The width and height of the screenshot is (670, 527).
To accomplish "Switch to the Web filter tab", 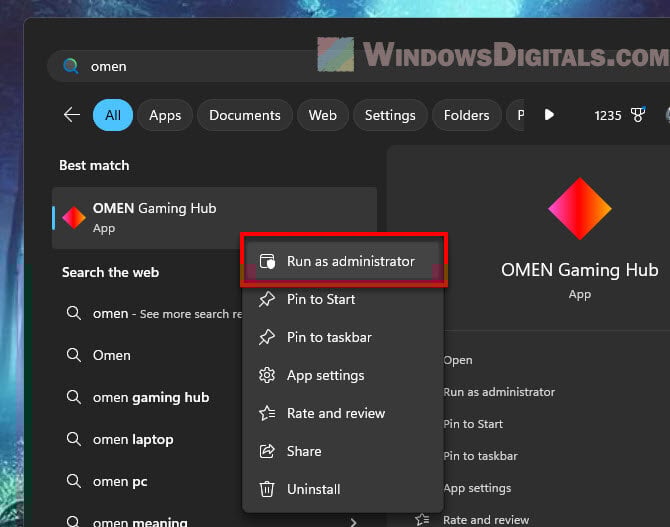I will (323, 115).
